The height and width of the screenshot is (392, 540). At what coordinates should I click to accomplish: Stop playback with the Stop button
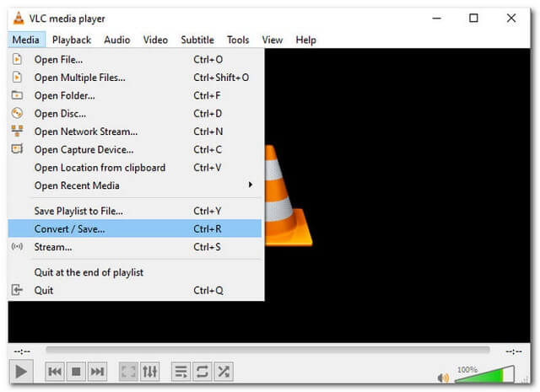(76, 372)
